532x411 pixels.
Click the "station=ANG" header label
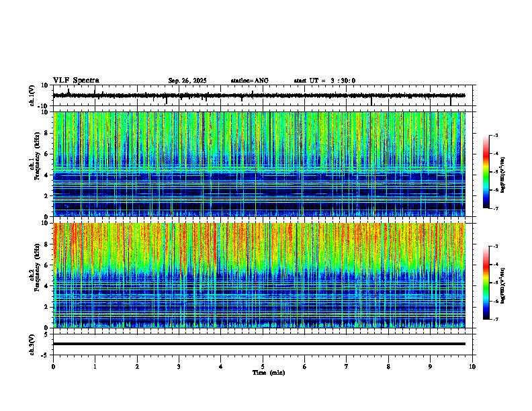coord(249,81)
